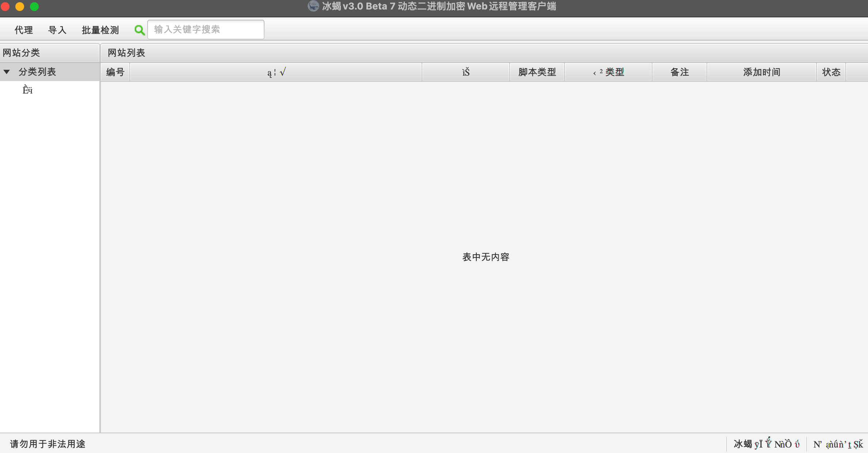Sort by the 添加时间 column header
Screen dimensions: 868x453
point(762,72)
